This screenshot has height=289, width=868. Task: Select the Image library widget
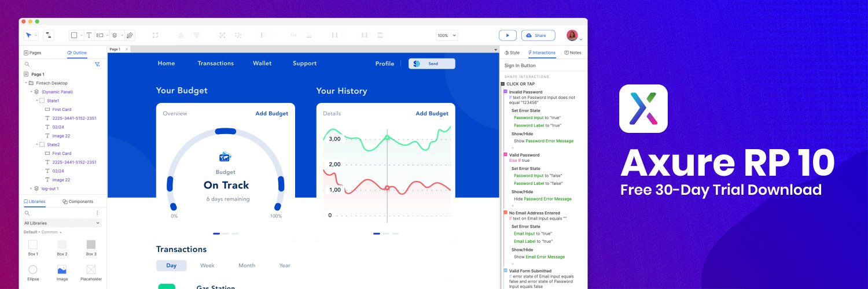[62, 269]
